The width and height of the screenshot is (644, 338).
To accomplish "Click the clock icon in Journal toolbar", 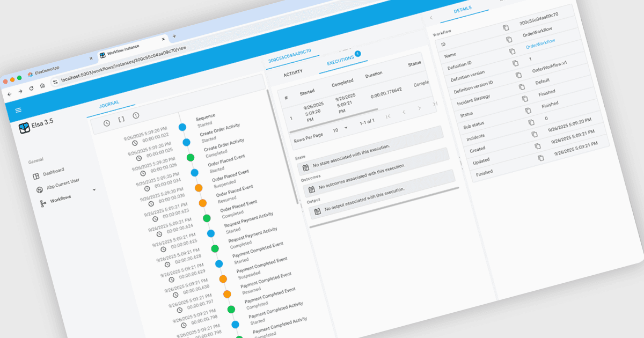I will pos(107,123).
